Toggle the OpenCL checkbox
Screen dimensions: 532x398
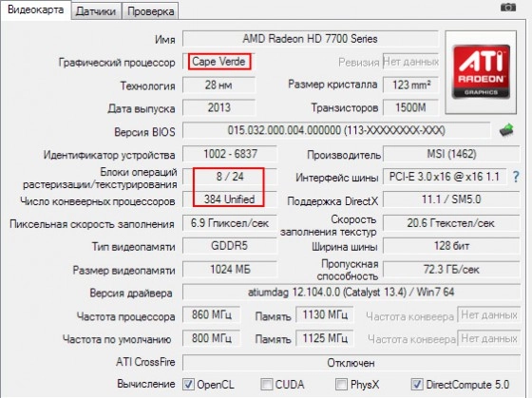[188, 385]
